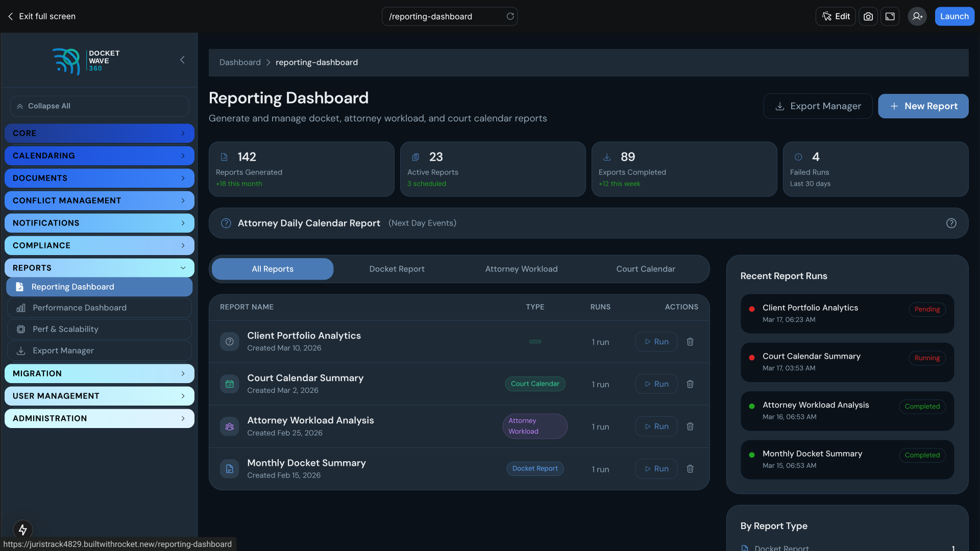Click Collapse All in the sidebar
The image size is (980, 551).
[99, 106]
